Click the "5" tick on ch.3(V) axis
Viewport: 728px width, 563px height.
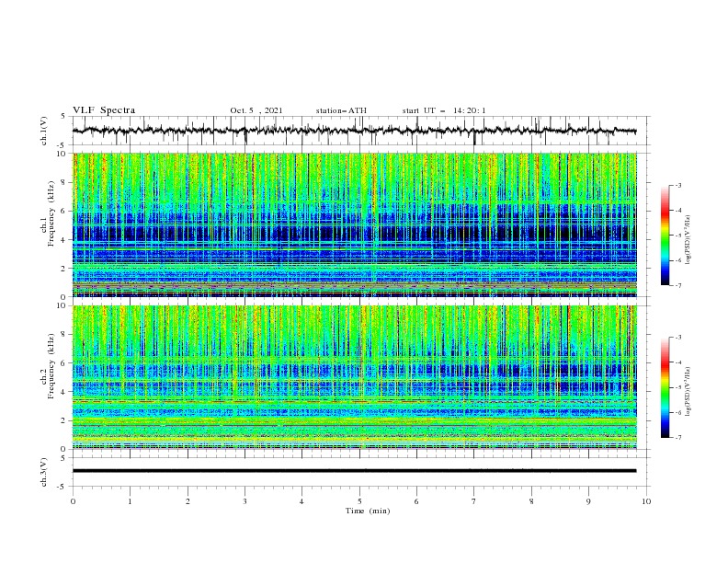65,458
